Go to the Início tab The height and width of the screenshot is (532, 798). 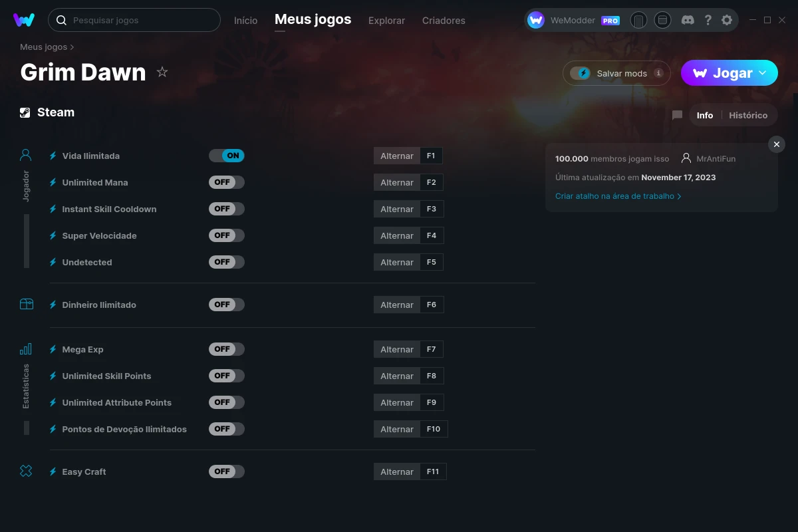pyautogui.click(x=245, y=21)
